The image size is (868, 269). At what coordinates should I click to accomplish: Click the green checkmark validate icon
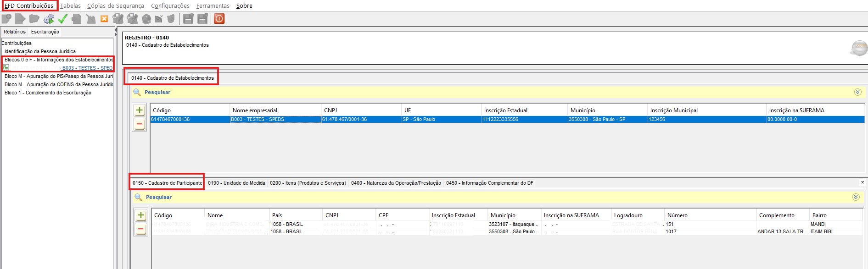click(62, 19)
